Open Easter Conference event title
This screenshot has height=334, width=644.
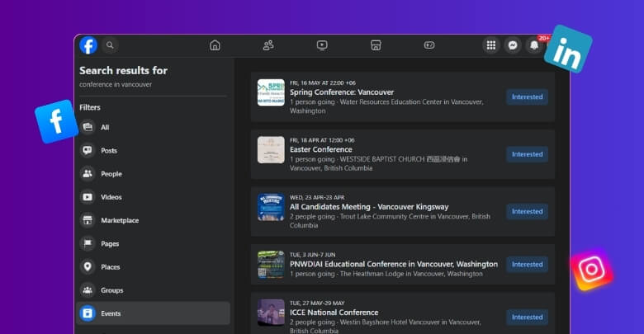click(321, 149)
